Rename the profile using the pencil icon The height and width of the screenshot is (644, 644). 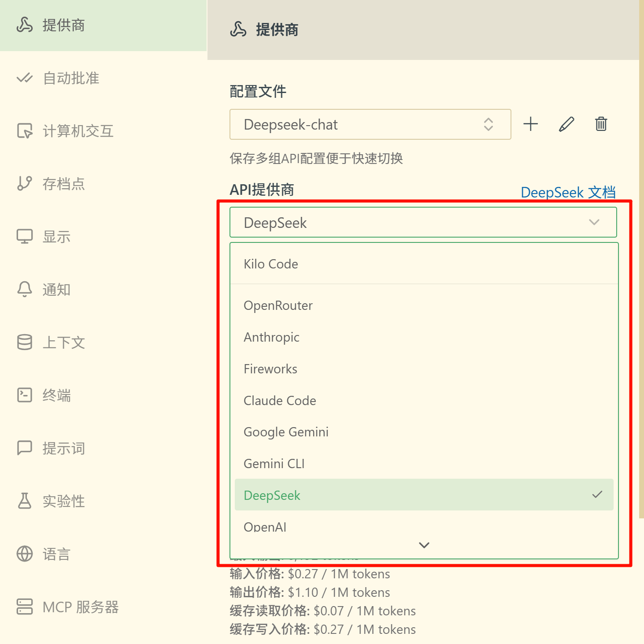coord(566,124)
